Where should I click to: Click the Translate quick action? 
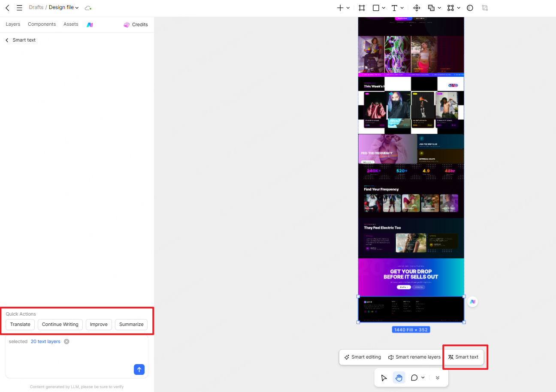point(20,325)
